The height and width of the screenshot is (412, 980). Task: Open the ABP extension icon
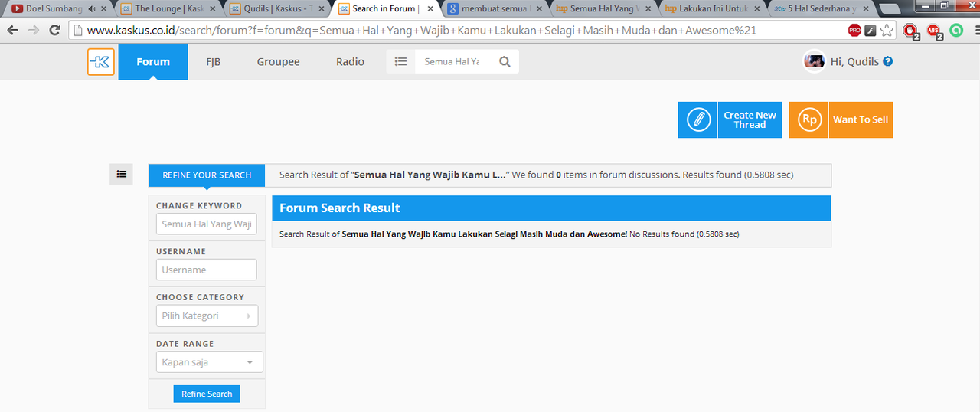pos(934,31)
